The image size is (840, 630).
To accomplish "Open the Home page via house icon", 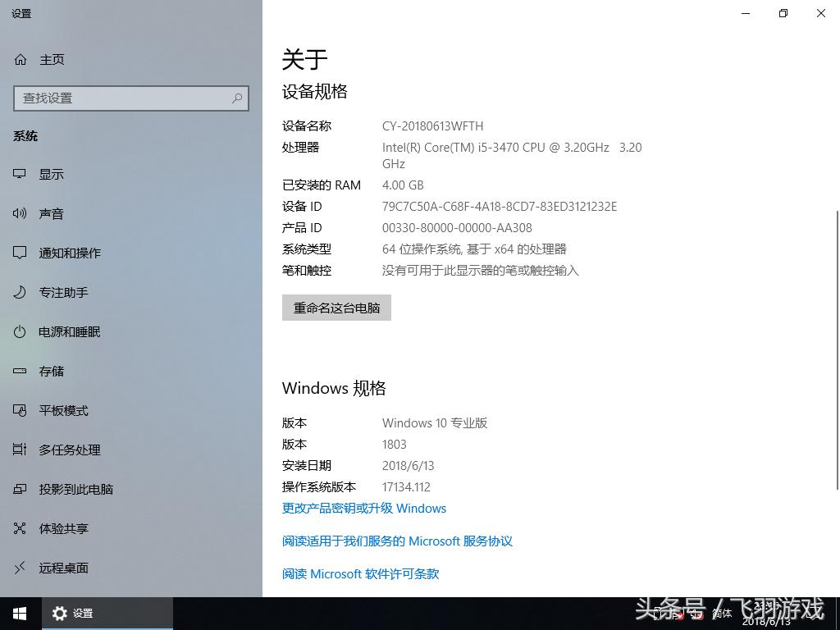I will tap(21, 59).
